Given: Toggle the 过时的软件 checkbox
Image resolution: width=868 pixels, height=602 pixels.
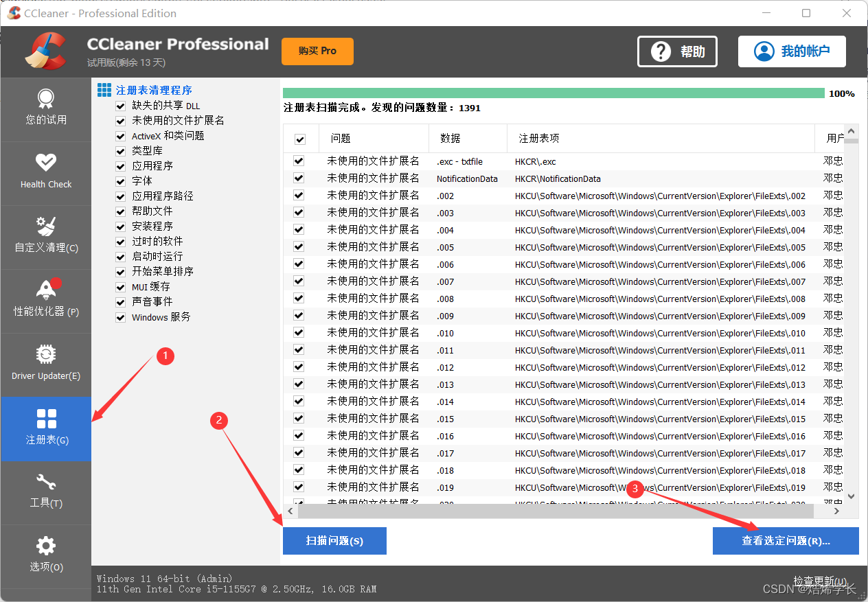Looking at the screenshot, I should click(121, 242).
